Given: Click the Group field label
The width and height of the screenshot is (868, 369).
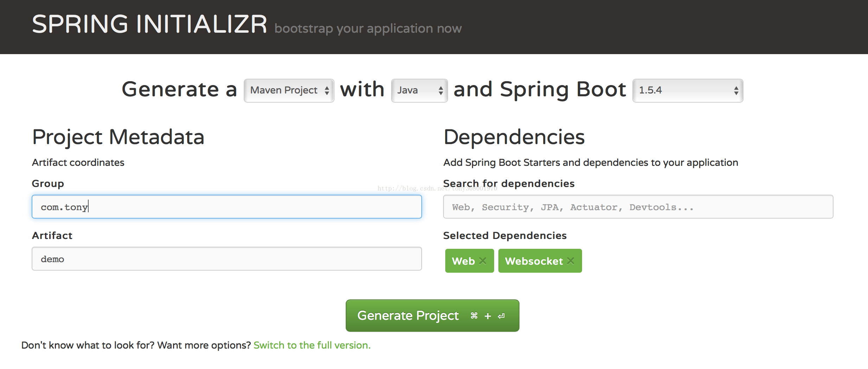Looking at the screenshot, I should 48,183.
